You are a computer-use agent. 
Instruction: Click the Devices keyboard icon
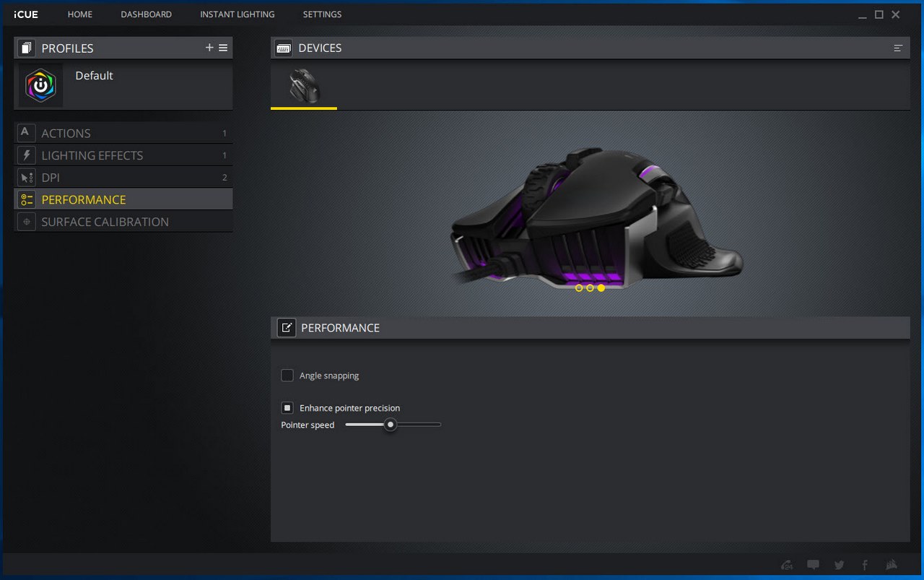pyautogui.click(x=284, y=48)
